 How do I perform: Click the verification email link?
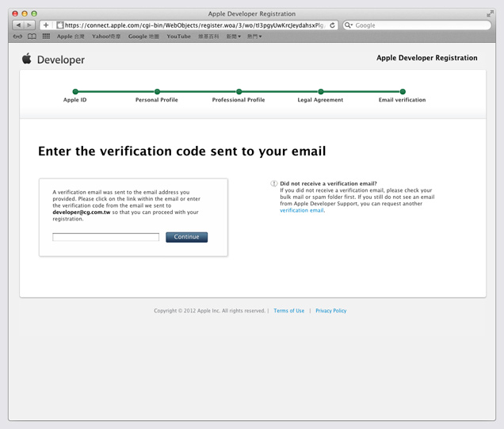[x=302, y=210]
